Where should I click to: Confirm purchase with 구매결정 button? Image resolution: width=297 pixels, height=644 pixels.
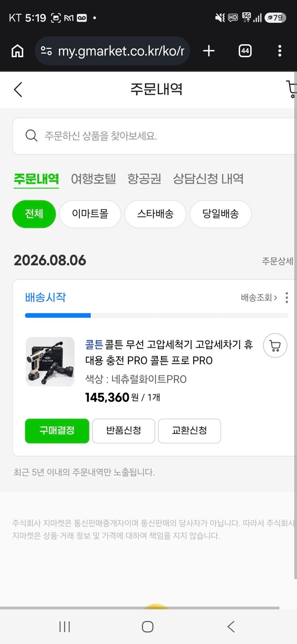pyautogui.click(x=57, y=431)
